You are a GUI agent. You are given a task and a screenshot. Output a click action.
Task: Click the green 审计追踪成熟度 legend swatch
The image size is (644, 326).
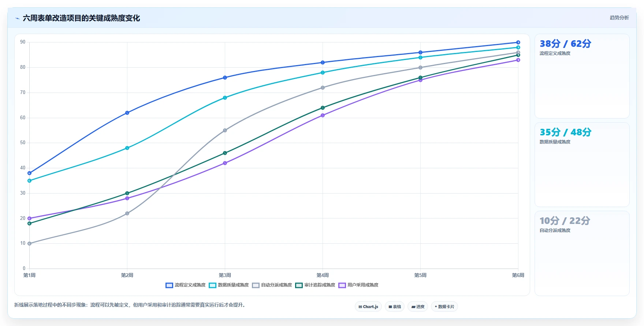pos(299,285)
